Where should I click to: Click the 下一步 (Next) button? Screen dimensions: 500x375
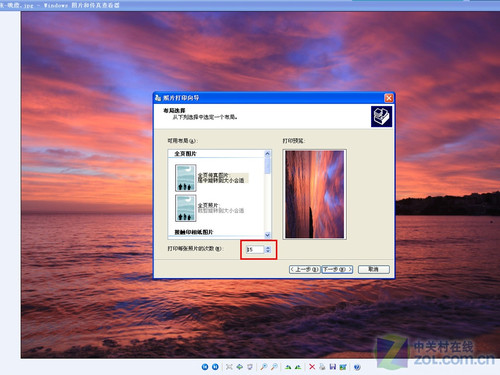(x=337, y=269)
